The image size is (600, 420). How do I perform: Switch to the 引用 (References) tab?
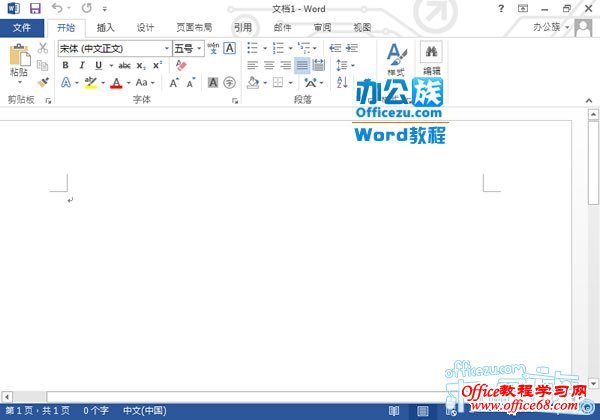243,28
